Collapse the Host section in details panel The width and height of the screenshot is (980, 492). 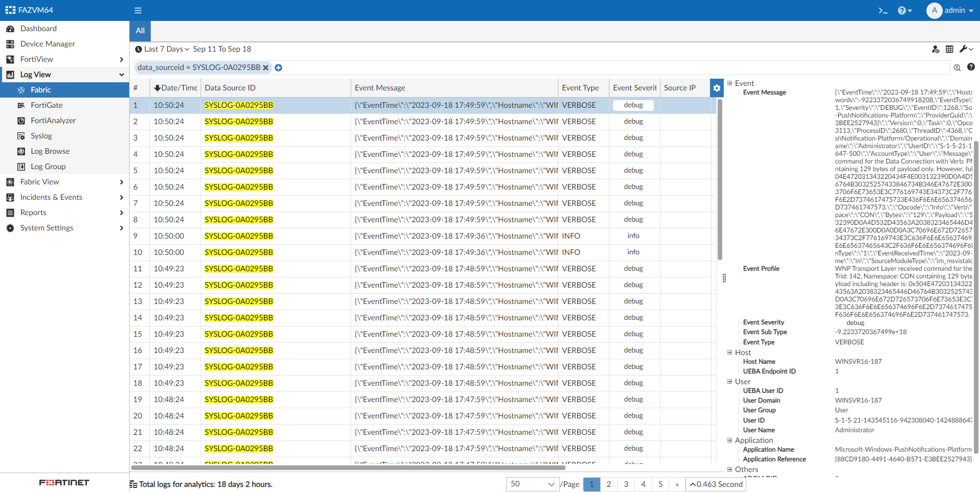[x=730, y=353]
